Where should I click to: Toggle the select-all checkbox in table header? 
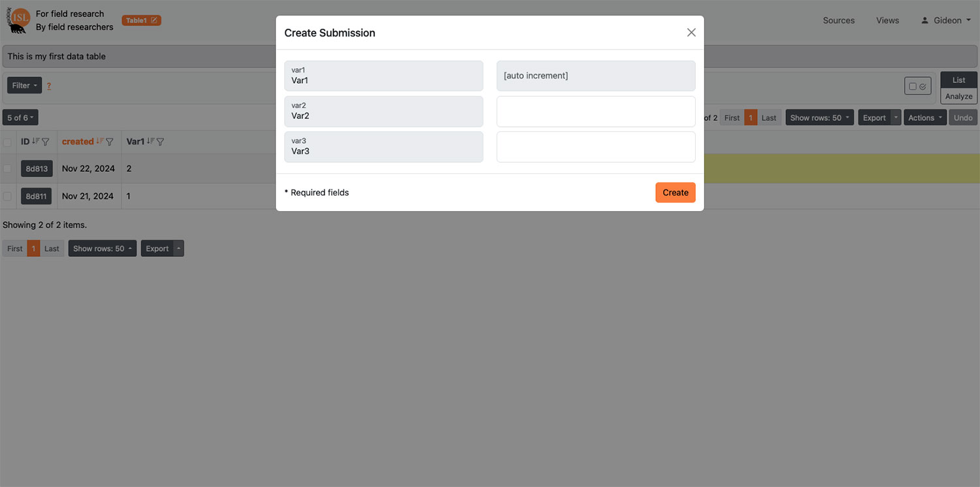pyautogui.click(x=8, y=142)
